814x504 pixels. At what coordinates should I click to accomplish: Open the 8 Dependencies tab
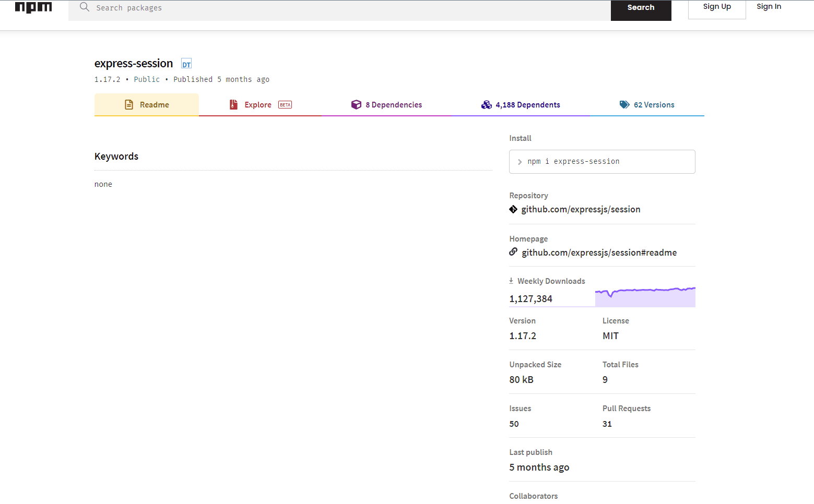pos(393,105)
